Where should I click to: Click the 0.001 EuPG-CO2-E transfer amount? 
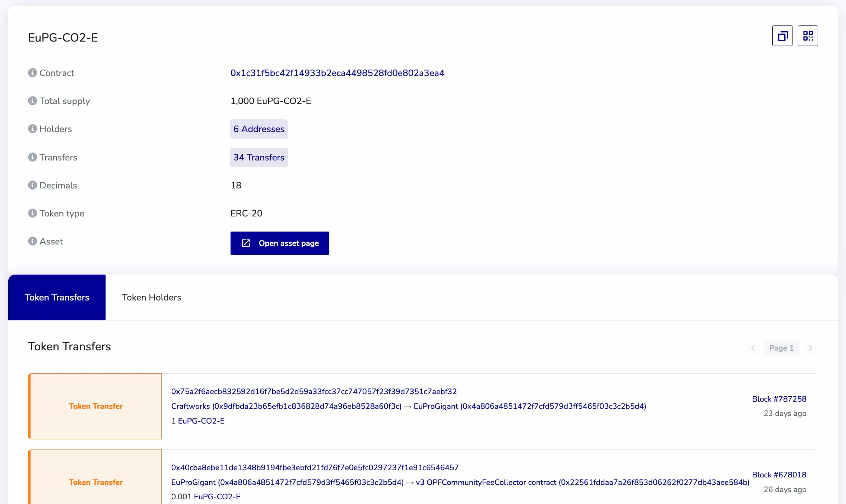[x=206, y=496]
